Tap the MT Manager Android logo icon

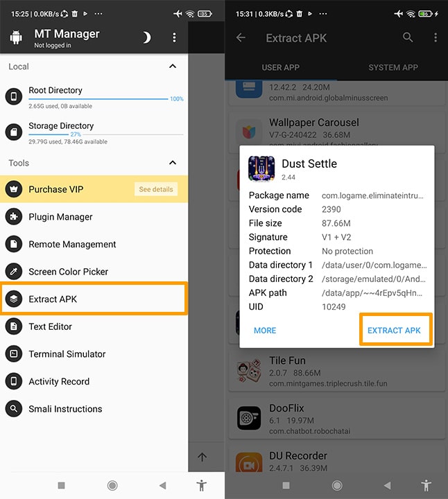pyautogui.click(x=16, y=37)
